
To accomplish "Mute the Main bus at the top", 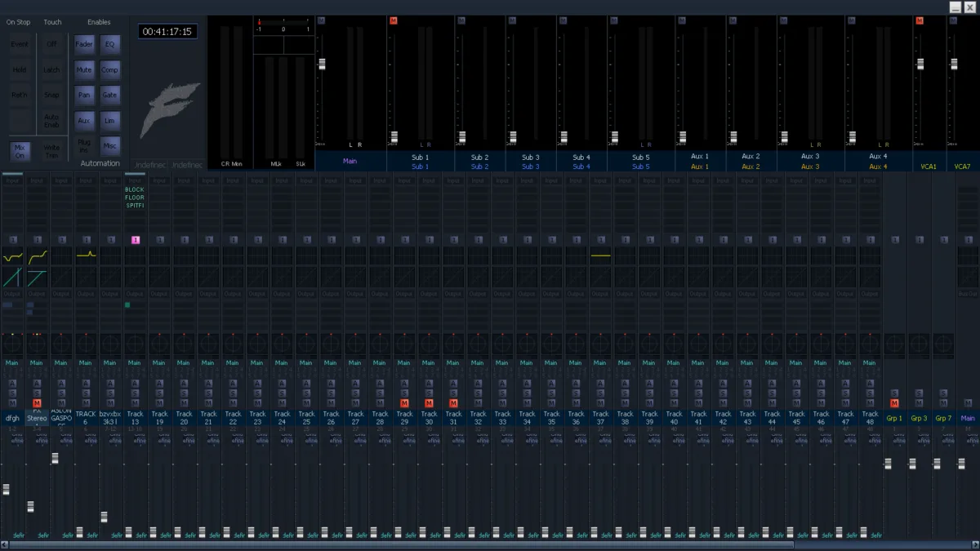I will click(320, 20).
